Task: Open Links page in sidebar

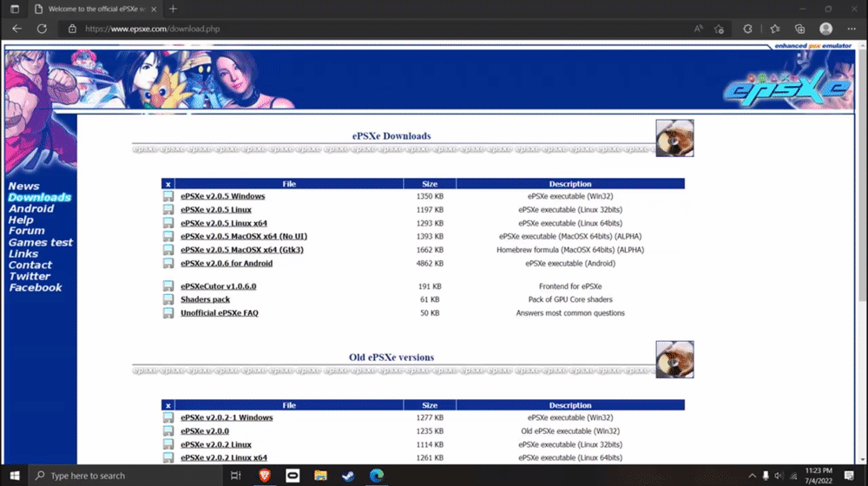Action: point(23,253)
